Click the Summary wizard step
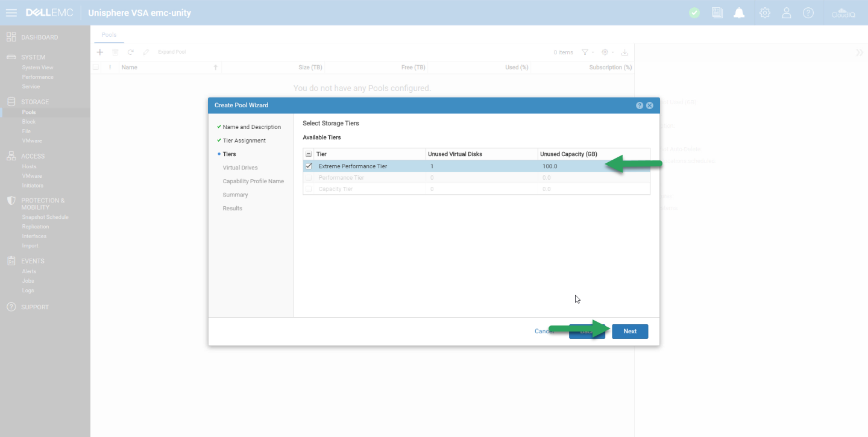Image resolution: width=868 pixels, height=437 pixels. [235, 195]
